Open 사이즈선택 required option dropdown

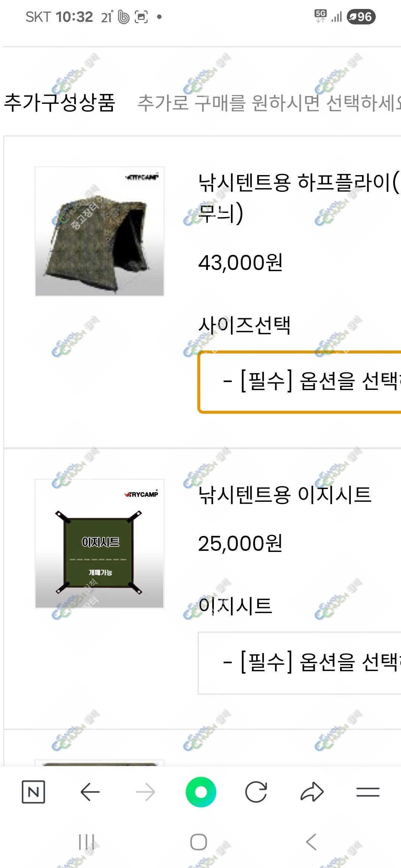pyautogui.click(x=299, y=382)
